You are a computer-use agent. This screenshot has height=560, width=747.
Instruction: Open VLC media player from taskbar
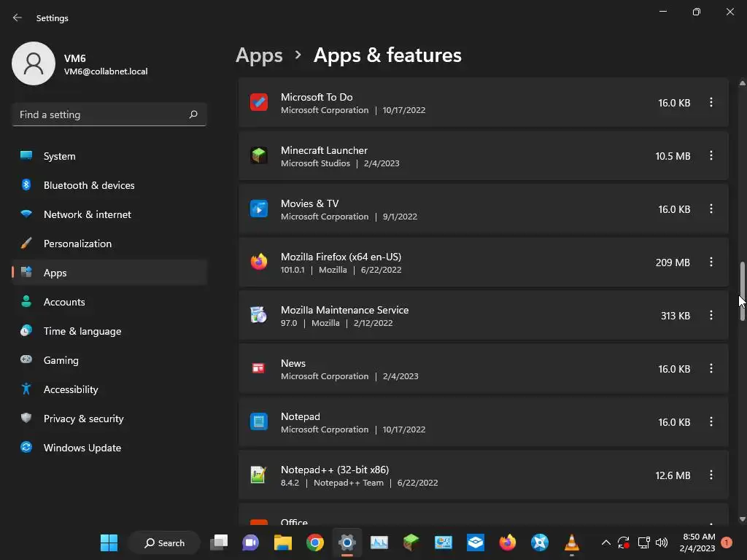point(572,542)
